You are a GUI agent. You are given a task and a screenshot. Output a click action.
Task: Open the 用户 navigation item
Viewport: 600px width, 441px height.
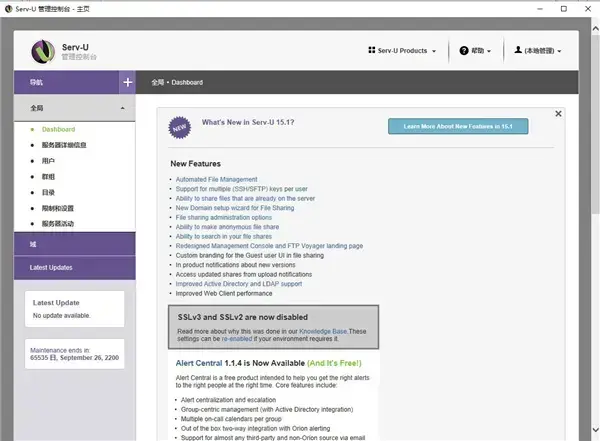point(48,161)
